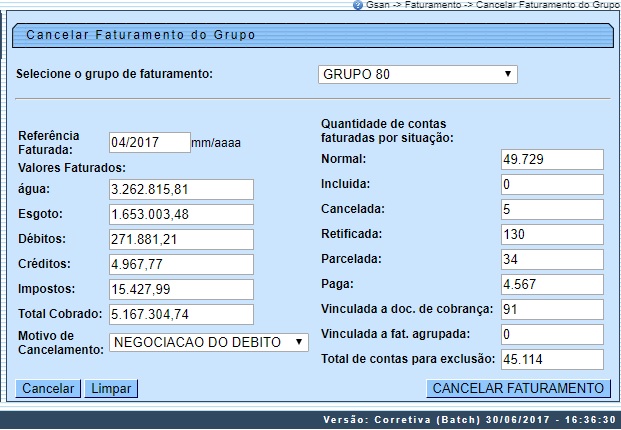Open the billing group dropdown showing GRUPO 80
The height and width of the screenshot is (430, 621).
(417, 74)
